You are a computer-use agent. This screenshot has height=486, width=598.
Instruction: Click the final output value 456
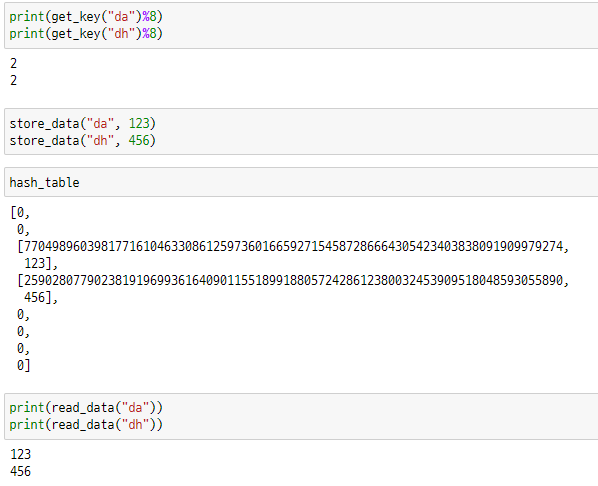click(x=21, y=472)
